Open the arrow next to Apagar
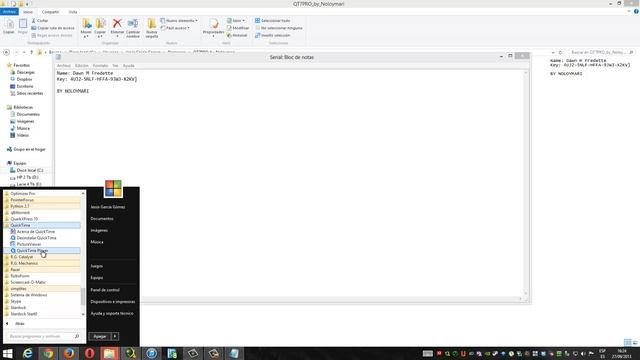This screenshot has width=640, height=360. click(115, 336)
